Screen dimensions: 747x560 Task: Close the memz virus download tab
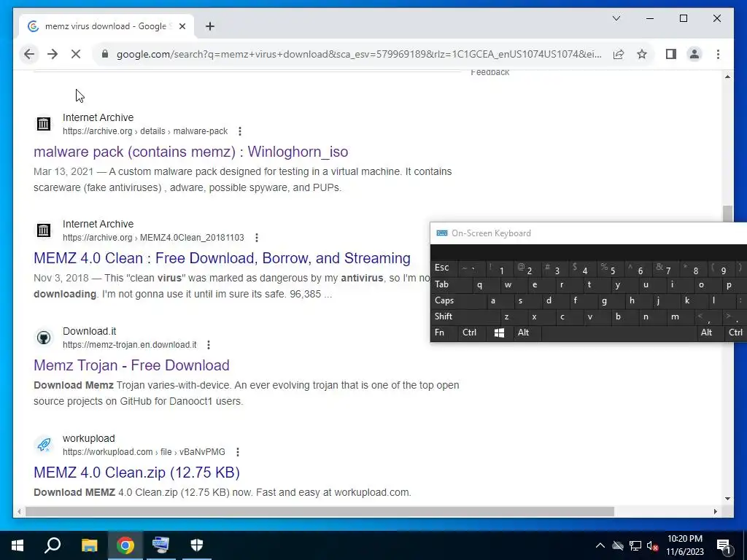click(182, 26)
